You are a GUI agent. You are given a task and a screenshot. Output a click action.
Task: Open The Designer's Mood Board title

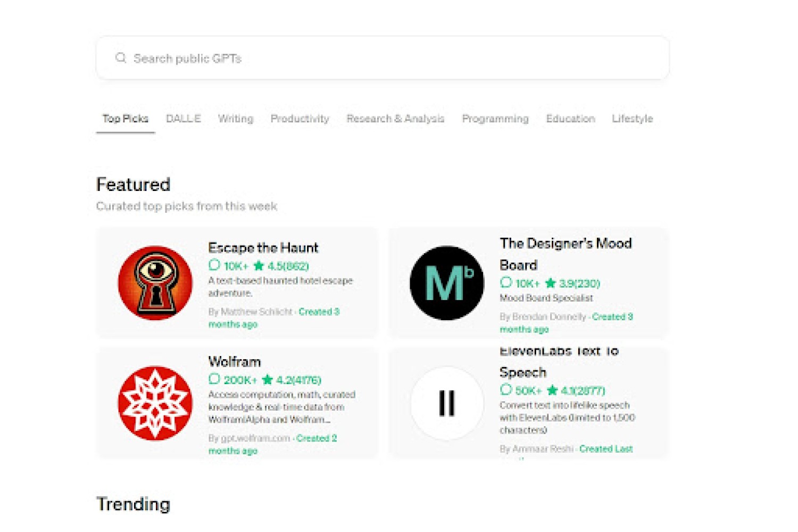tap(566, 254)
